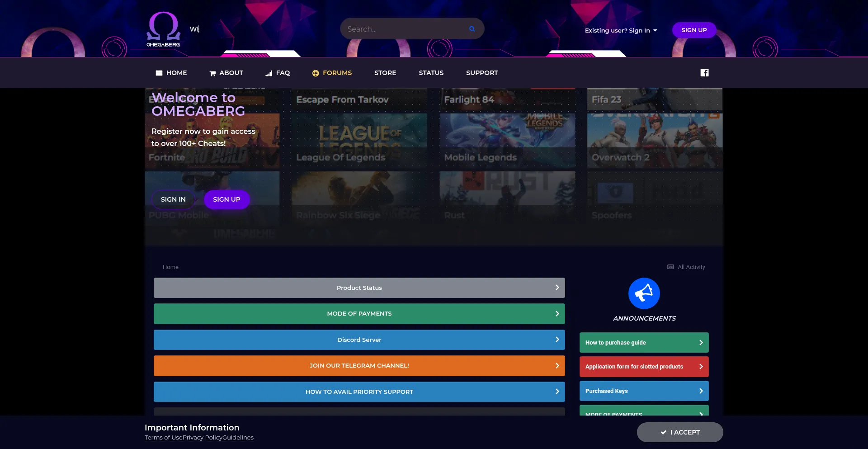Open the Terms of Use link
The height and width of the screenshot is (449, 868).
(x=164, y=438)
